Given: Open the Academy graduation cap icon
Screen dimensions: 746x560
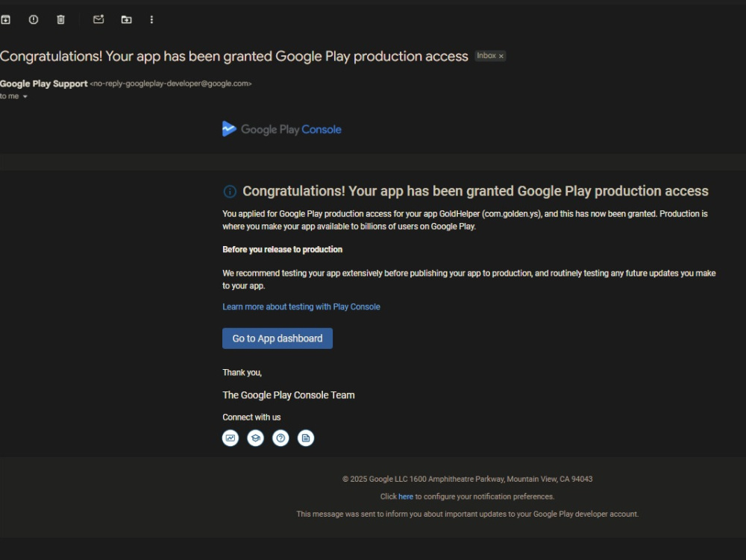Looking at the screenshot, I should (x=255, y=438).
